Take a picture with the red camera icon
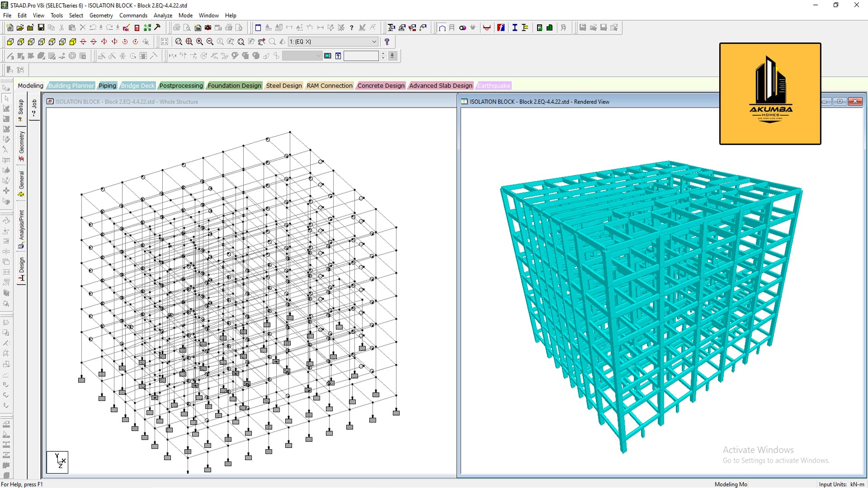This screenshot has width=868, height=488. [208, 28]
